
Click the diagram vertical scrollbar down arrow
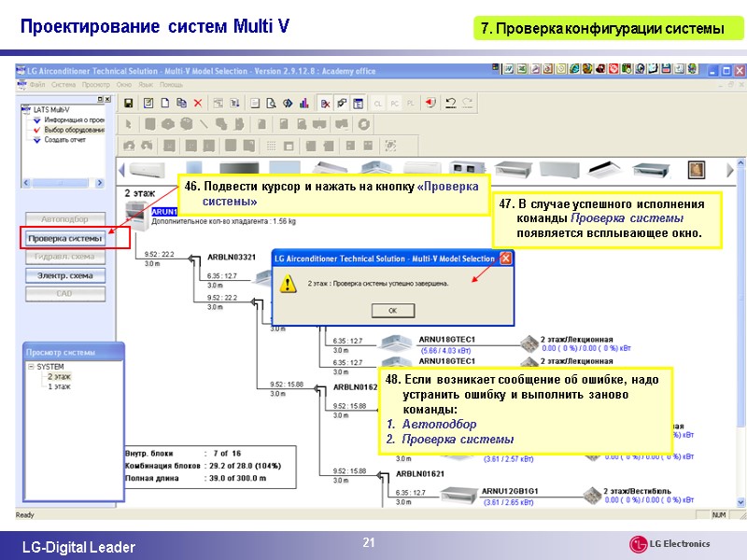tap(740, 502)
